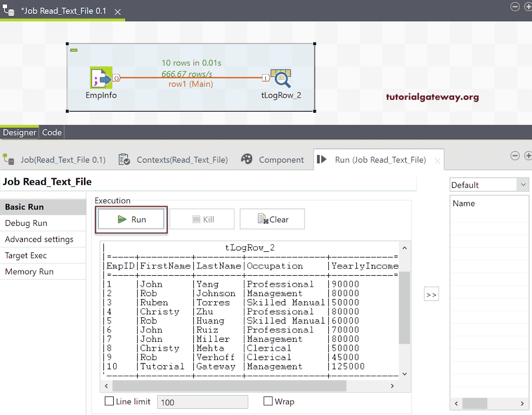The width and height of the screenshot is (532, 415).
Task: Click the play icon on the Run tab
Action: click(323, 159)
